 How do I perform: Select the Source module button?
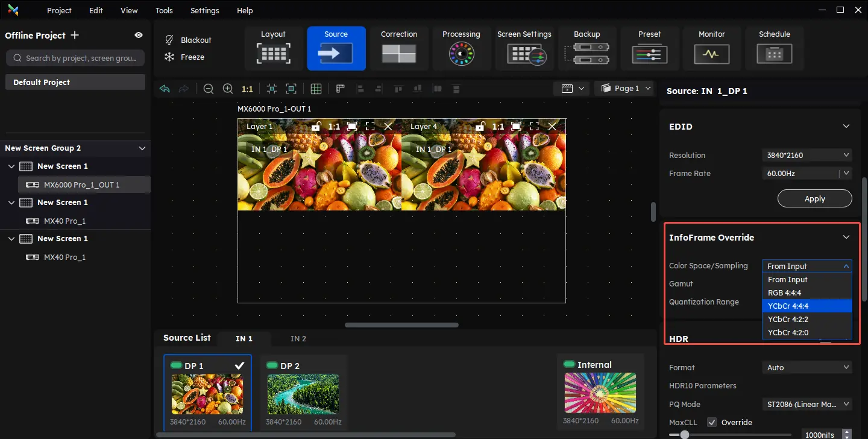pos(336,48)
